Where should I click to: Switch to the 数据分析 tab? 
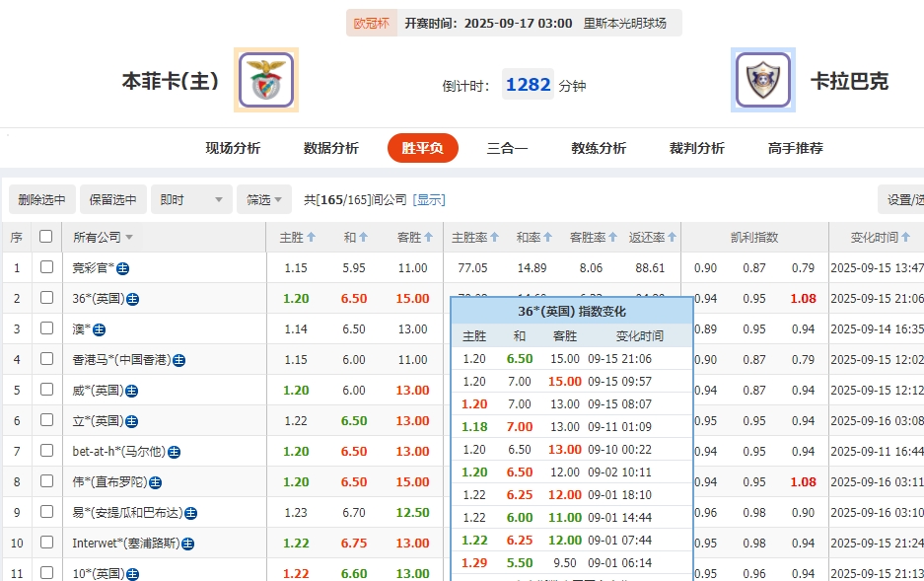[329, 148]
